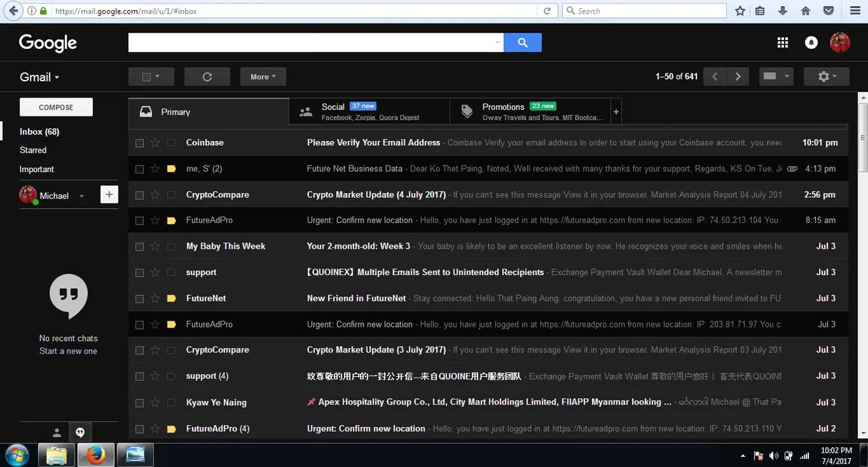Screen dimensions: 868x467
Task: Check the My Baby This Week email
Action: click(x=139, y=247)
